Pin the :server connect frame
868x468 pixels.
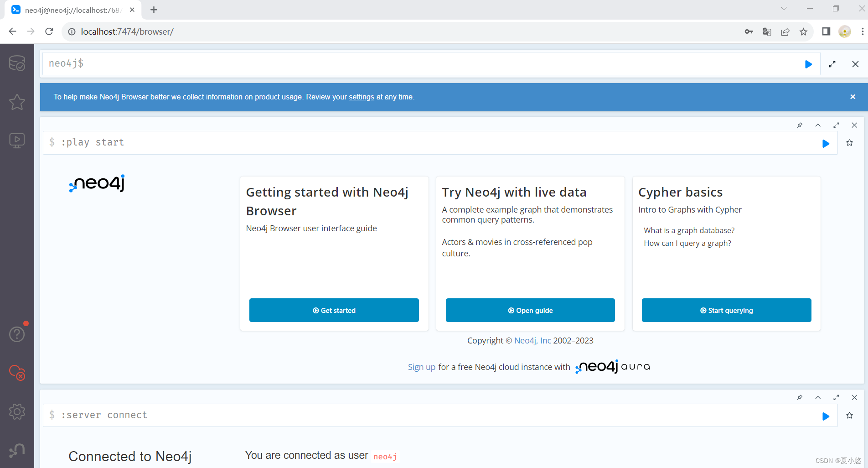800,397
